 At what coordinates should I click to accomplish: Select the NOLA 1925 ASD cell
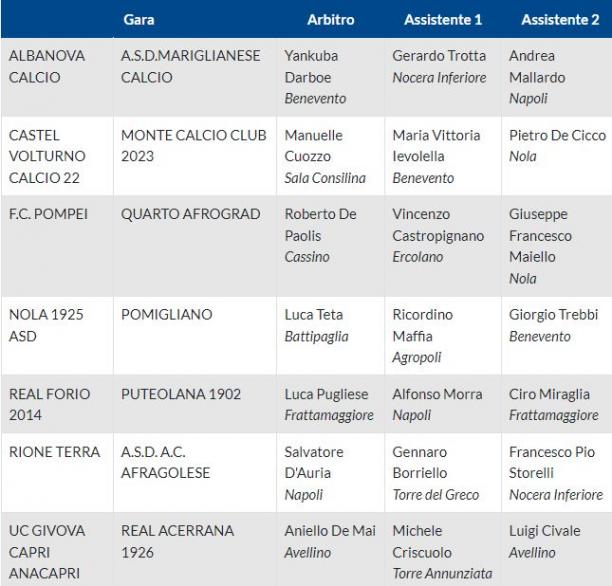[x=57, y=335]
